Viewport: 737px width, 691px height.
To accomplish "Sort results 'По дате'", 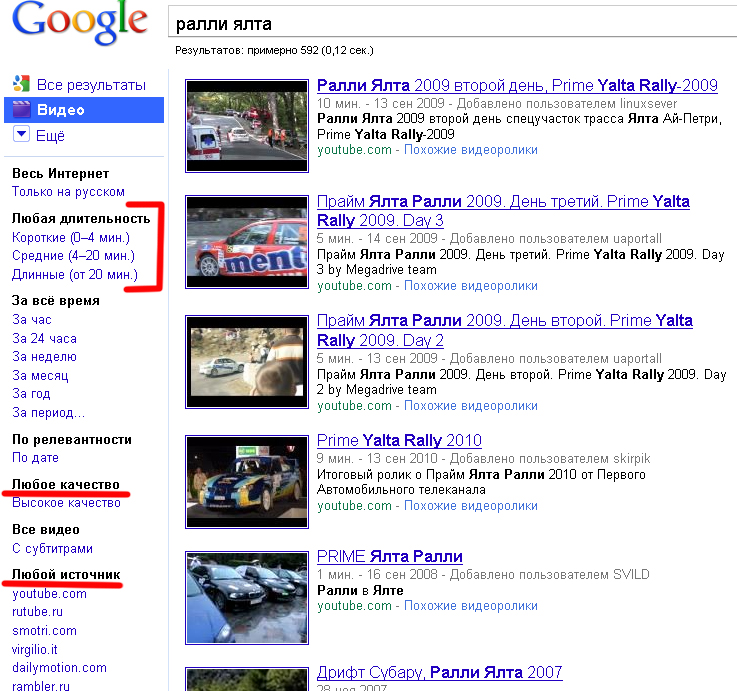I will click(35, 458).
